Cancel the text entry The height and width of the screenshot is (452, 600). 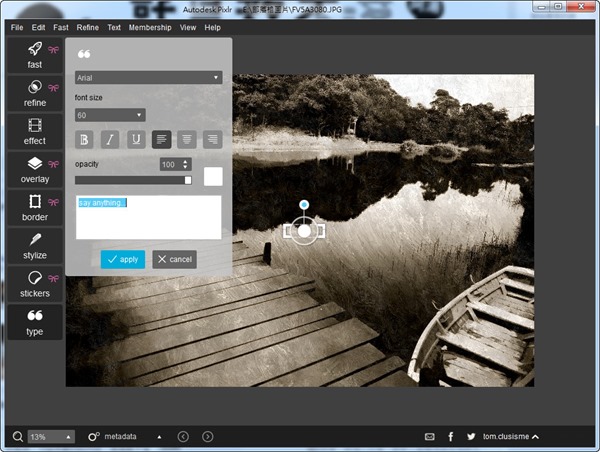pos(174,259)
